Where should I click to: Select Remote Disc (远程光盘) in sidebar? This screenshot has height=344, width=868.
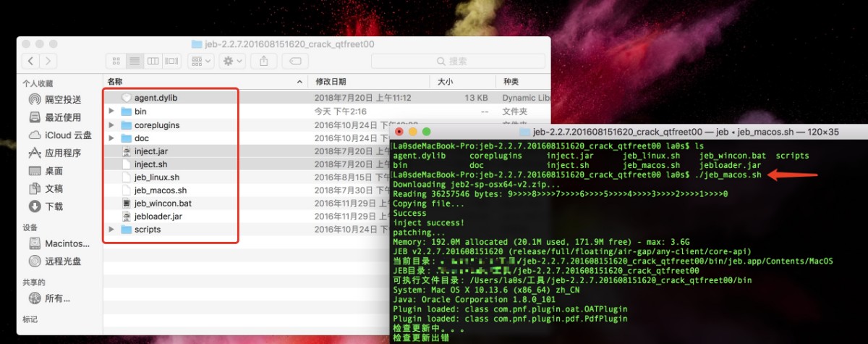55,261
